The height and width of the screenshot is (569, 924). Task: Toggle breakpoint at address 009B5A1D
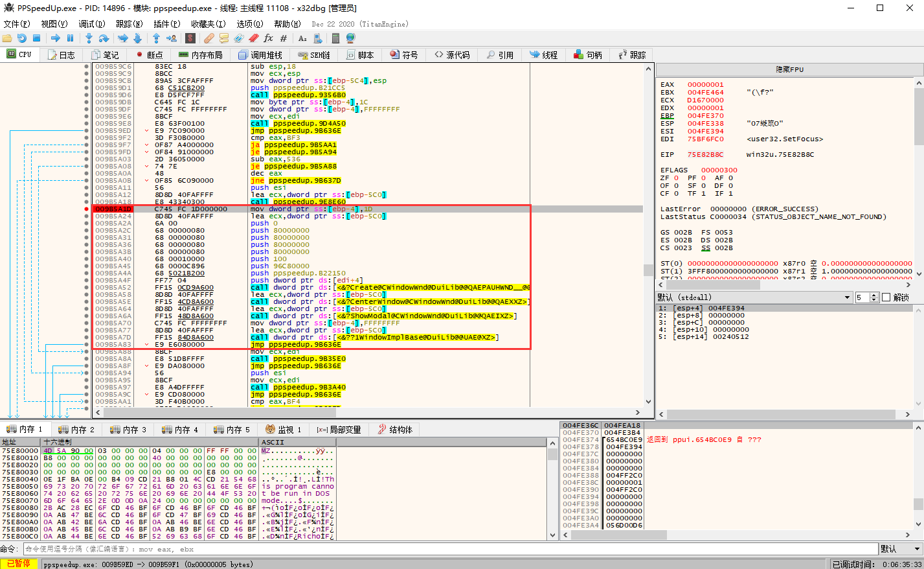click(x=87, y=209)
